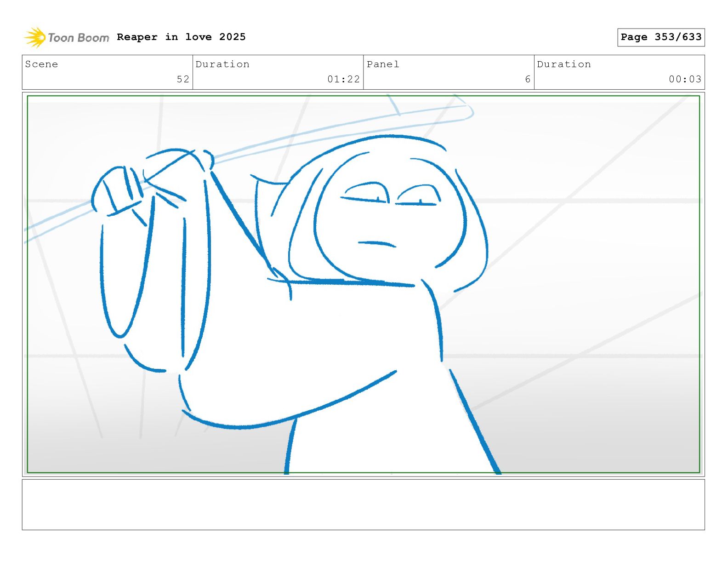Click the Toon Boom logo
Image resolution: width=728 pixels, height=563 pixels.
(x=67, y=37)
